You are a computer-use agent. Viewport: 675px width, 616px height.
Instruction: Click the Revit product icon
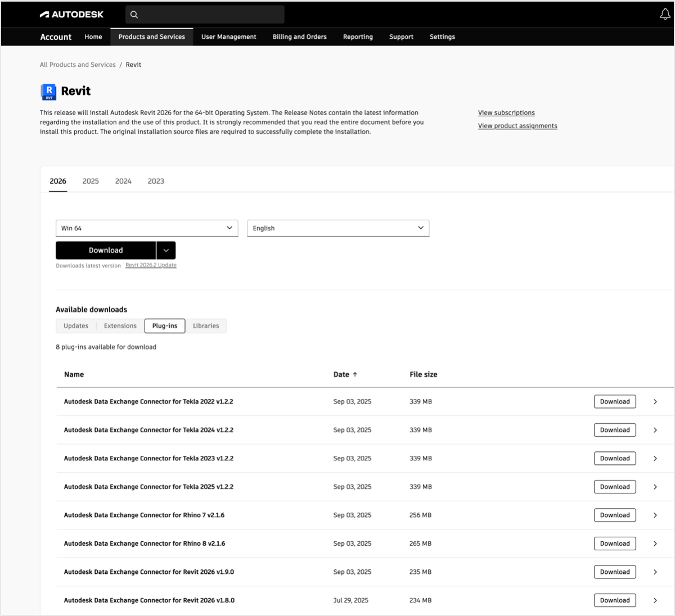coord(49,92)
